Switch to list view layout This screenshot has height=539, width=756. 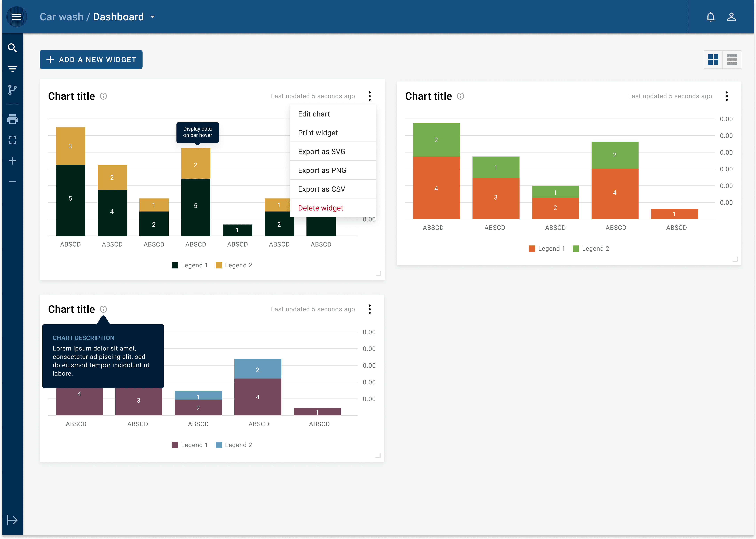(732, 60)
